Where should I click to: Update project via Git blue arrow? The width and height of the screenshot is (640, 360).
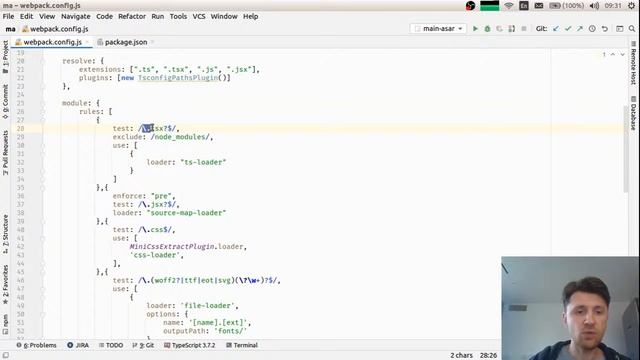(556, 29)
